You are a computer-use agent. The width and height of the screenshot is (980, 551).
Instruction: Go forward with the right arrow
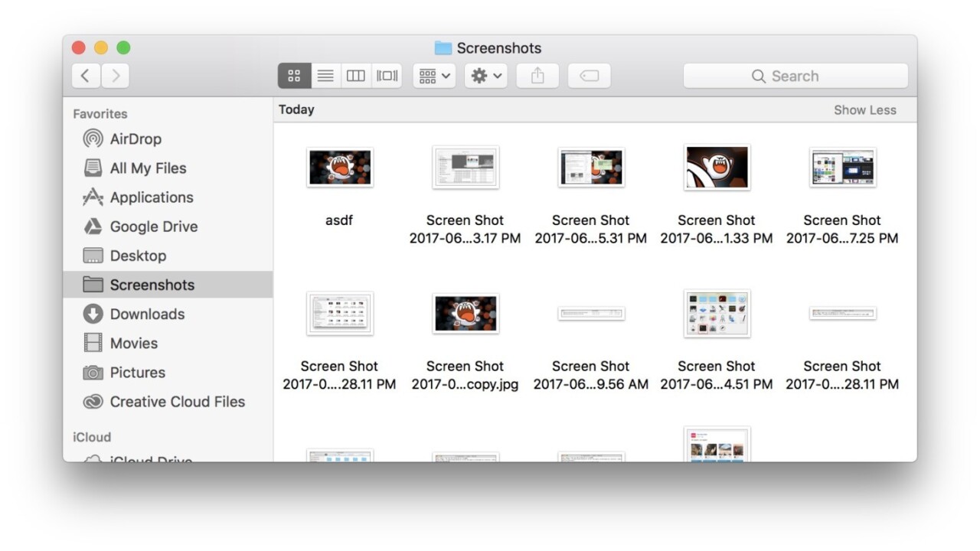(116, 76)
